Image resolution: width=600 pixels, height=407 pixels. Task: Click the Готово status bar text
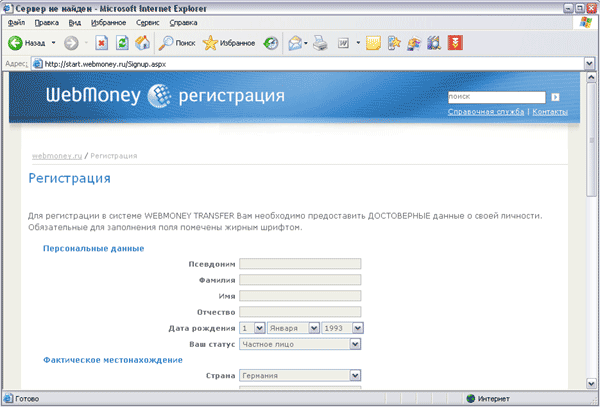(27, 399)
